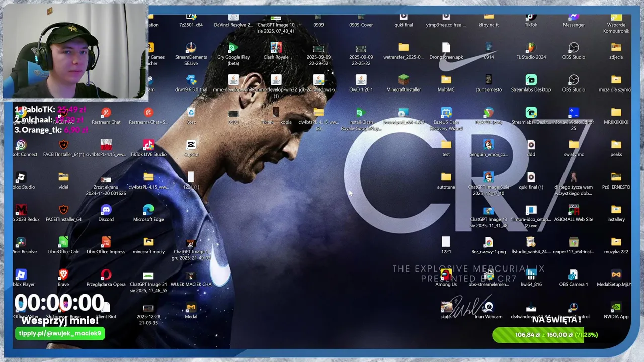Open the swiaty mc folder
Viewport: 644px width, 362px height.
click(x=574, y=148)
